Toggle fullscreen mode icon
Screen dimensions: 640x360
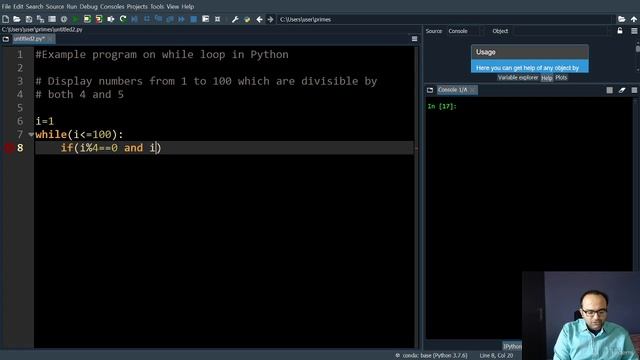pos(217,19)
